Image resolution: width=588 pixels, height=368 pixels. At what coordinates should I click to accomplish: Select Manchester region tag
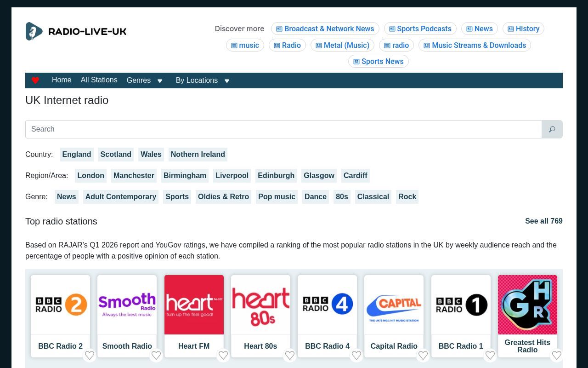pos(134,176)
